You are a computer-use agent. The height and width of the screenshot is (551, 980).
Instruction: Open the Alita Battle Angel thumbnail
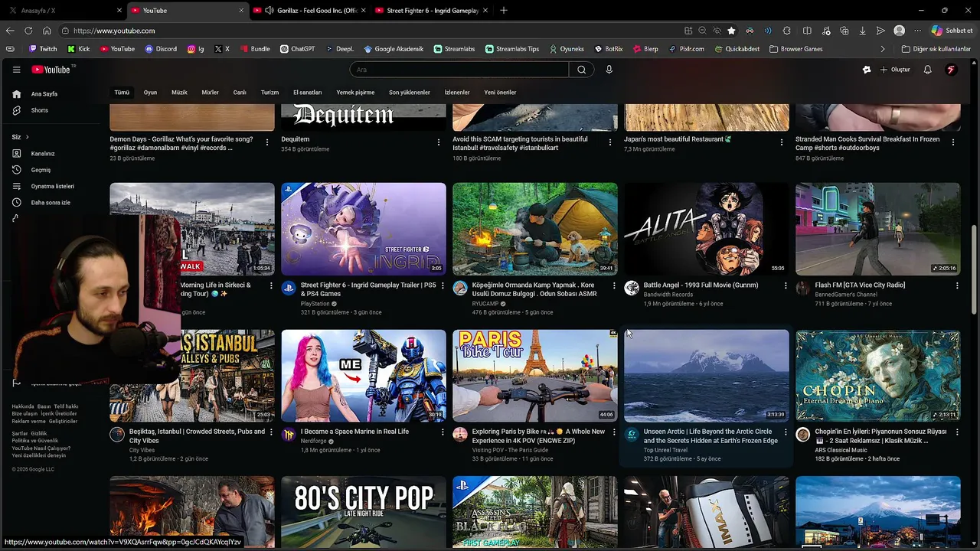click(707, 229)
